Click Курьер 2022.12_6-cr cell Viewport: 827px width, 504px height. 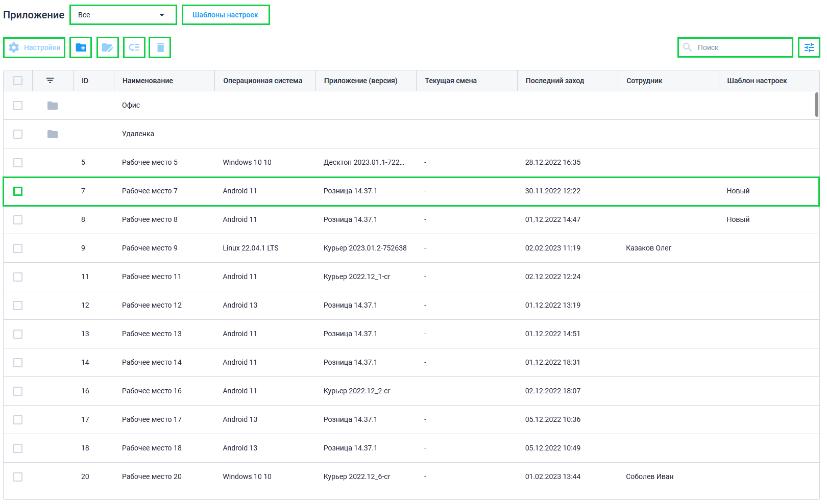[357, 476]
